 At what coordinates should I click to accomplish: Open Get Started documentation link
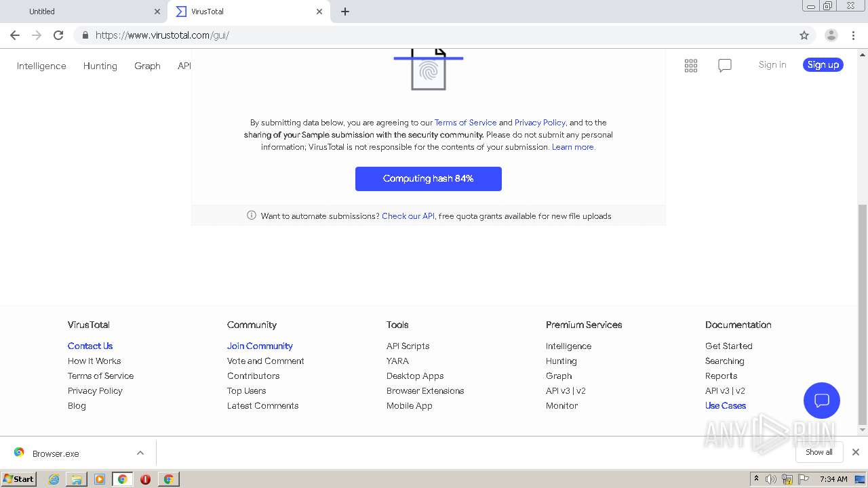(x=729, y=346)
